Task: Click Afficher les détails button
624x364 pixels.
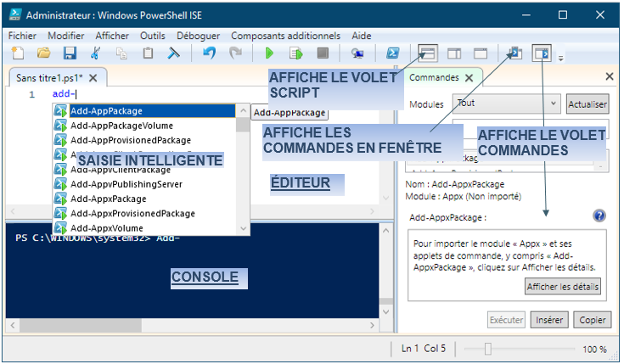Action: pyautogui.click(x=563, y=287)
